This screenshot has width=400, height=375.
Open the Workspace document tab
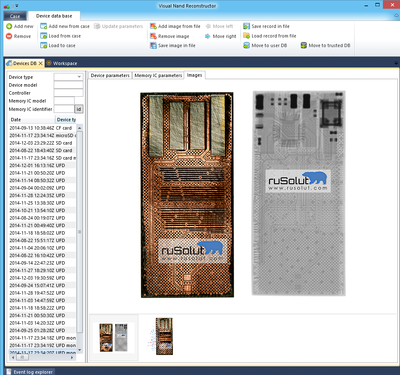point(62,63)
